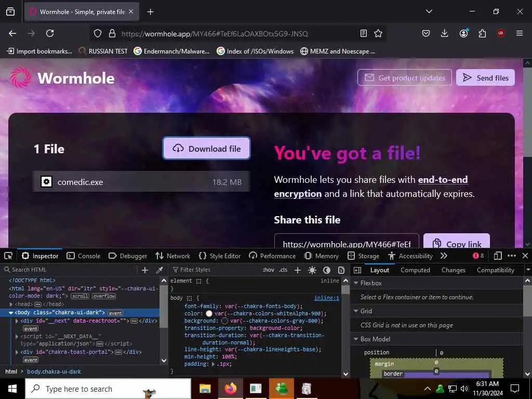Click the create new node plus icon
The height and width of the screenshot is (399, 532).
click(145, 270)
